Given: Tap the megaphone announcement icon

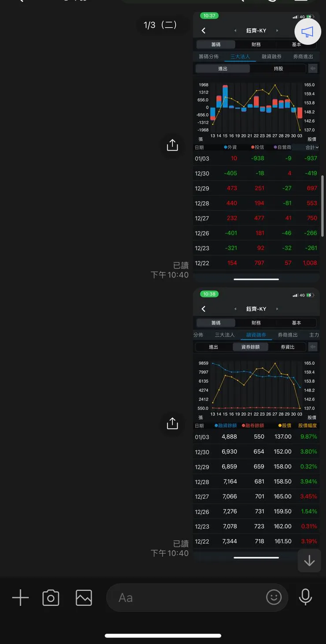Looking at the screenshot, I should click(307, 32).
